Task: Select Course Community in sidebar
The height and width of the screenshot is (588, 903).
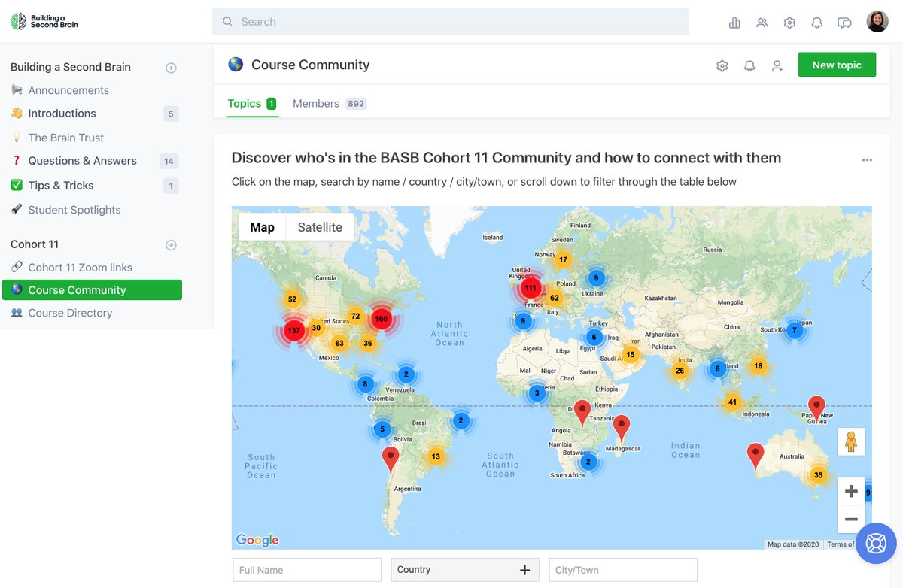Action: 92,290
